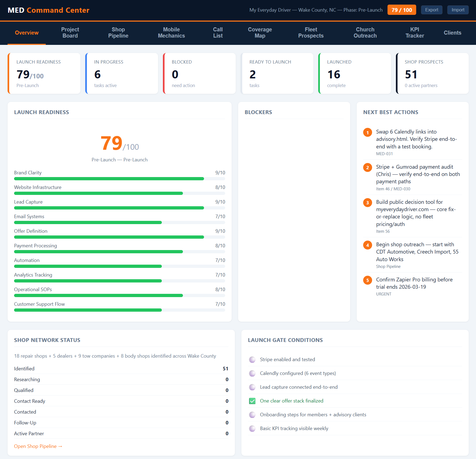Image resolution: width=476 pixels, height=459 pixels.
Task: Click action number 4 badge icon
Action: pyautogui.click(x=367, y=245)
